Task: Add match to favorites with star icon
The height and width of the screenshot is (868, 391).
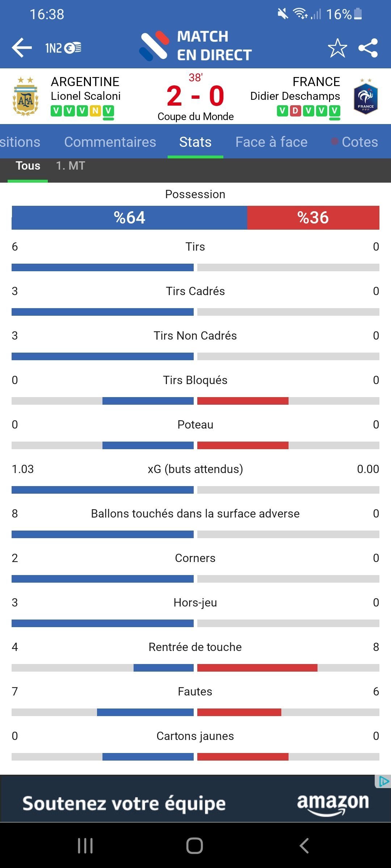Action: (337, 48)
